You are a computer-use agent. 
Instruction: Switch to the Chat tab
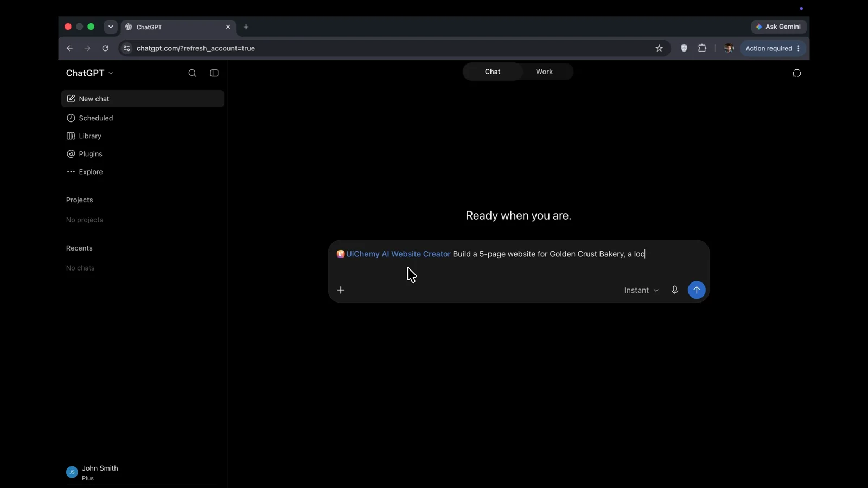(x=493, y=72)
